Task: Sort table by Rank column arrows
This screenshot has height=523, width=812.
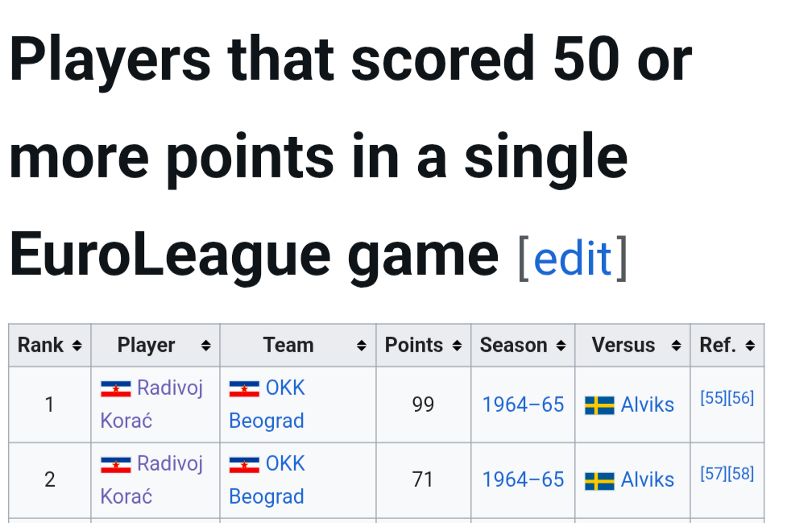Action: click(x=77, y=346)
